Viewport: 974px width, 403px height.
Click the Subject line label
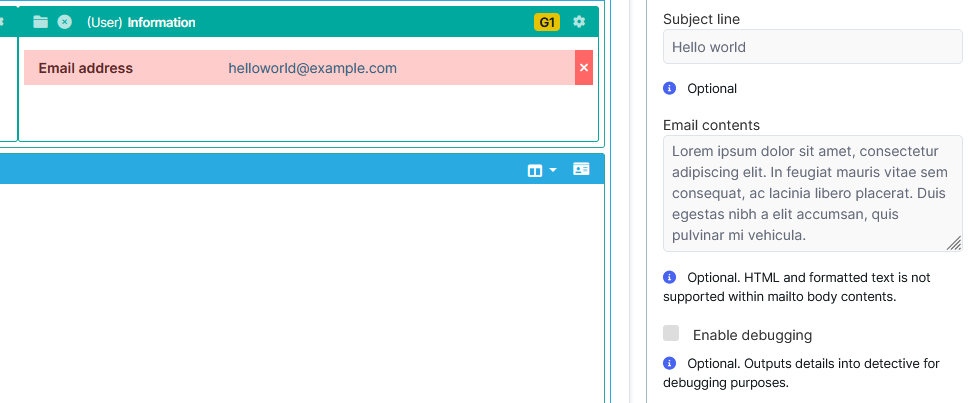701,19
